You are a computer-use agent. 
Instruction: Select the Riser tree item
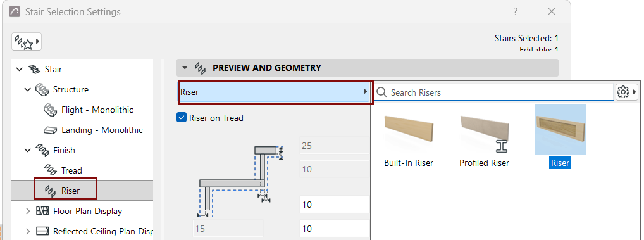71,191
